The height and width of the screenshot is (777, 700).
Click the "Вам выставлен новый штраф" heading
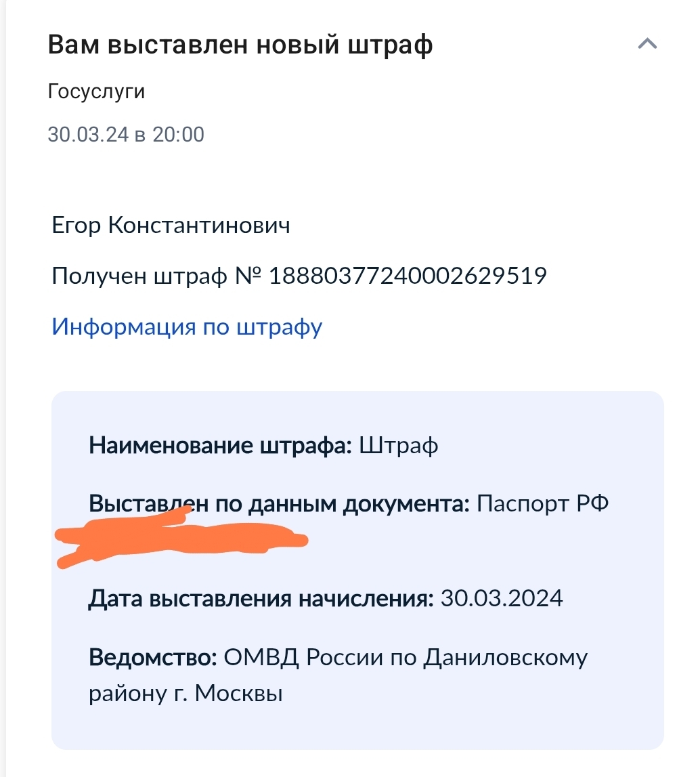(x=240, y=45)
